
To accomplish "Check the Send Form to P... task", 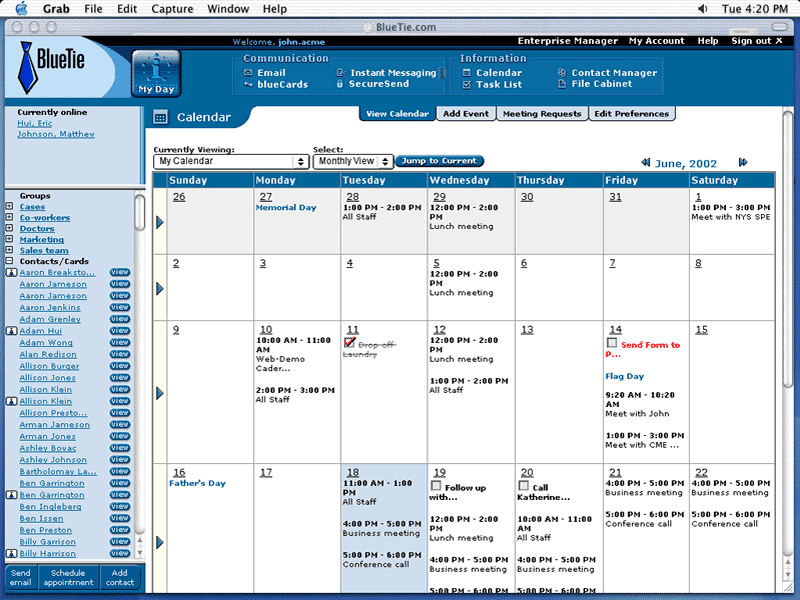I will 612,343.
